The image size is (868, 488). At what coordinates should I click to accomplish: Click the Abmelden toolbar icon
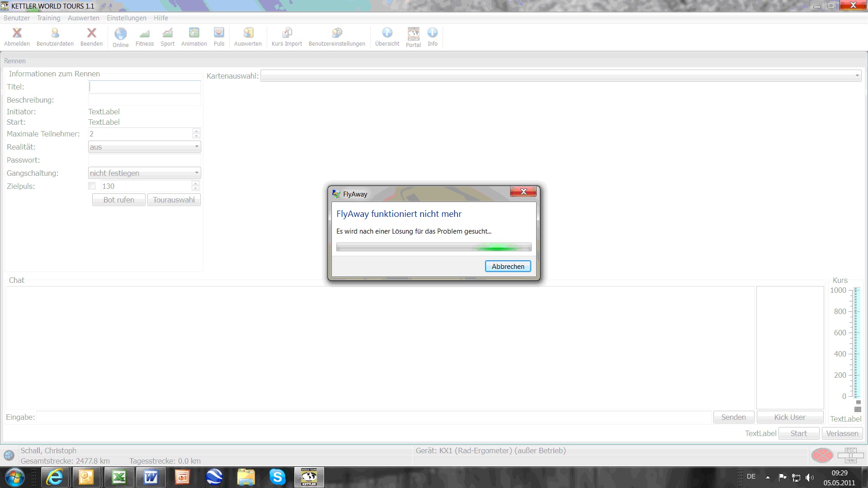(x=17, y=37)
